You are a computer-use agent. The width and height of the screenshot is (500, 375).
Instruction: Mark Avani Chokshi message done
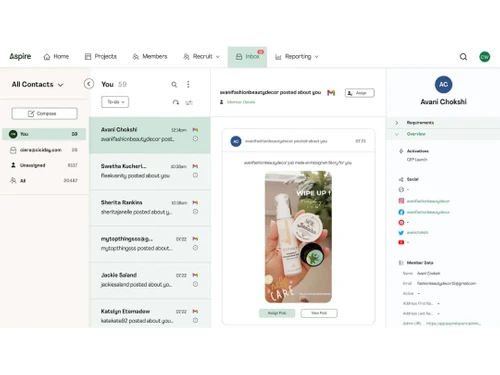[196, 139]
